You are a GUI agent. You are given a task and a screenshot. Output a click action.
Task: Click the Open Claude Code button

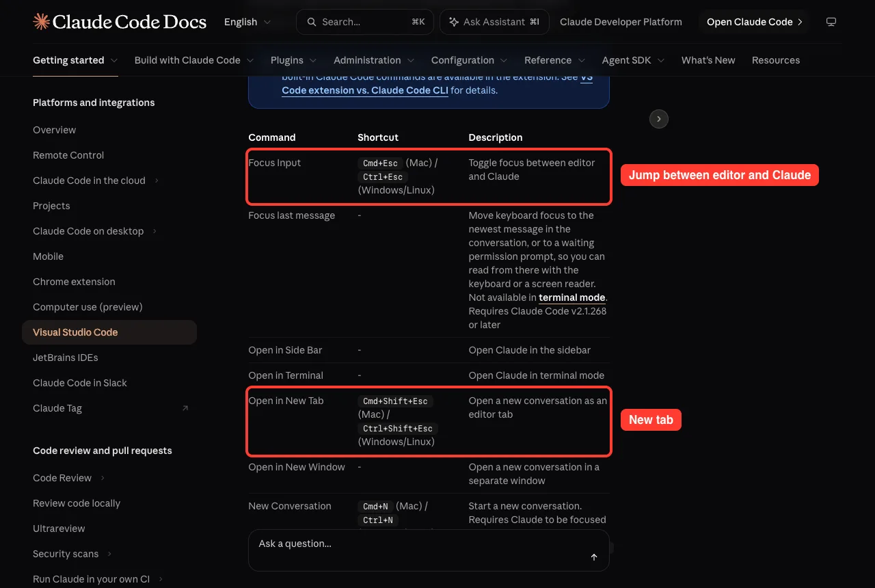754,22
